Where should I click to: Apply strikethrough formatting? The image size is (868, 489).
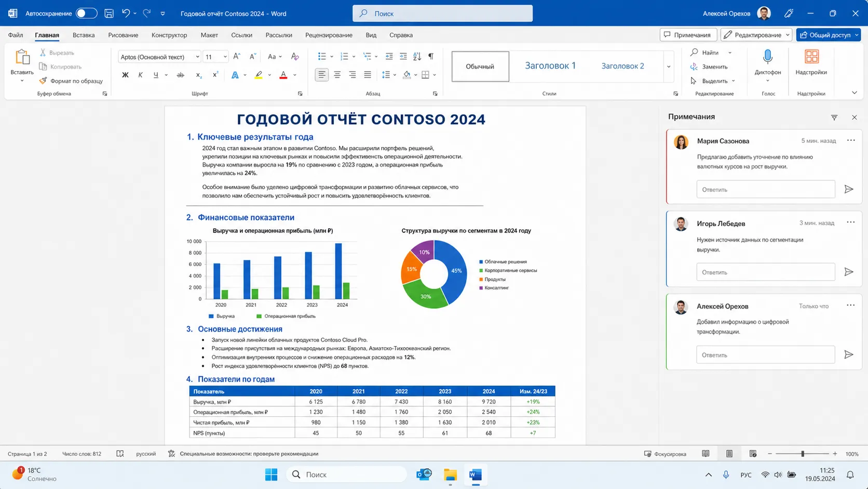pyautogui.click(x=180, y=75)
